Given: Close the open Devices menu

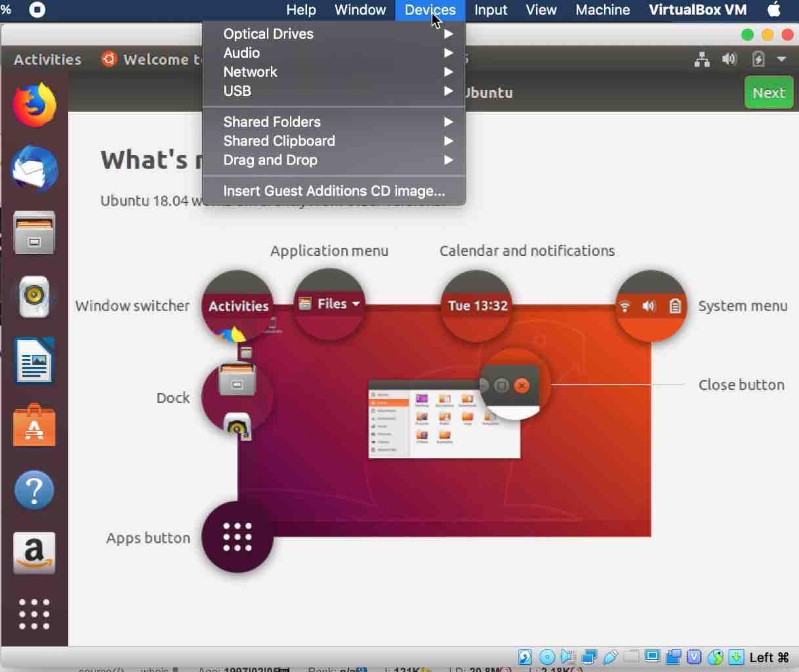Looking at the screenshot, I should (430, 10).
